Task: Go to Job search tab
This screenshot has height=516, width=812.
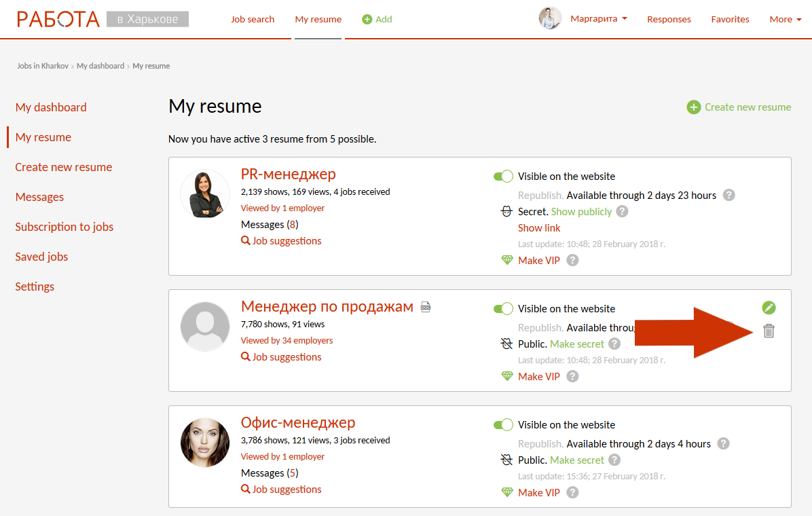Action: click(x=253, y=19)
